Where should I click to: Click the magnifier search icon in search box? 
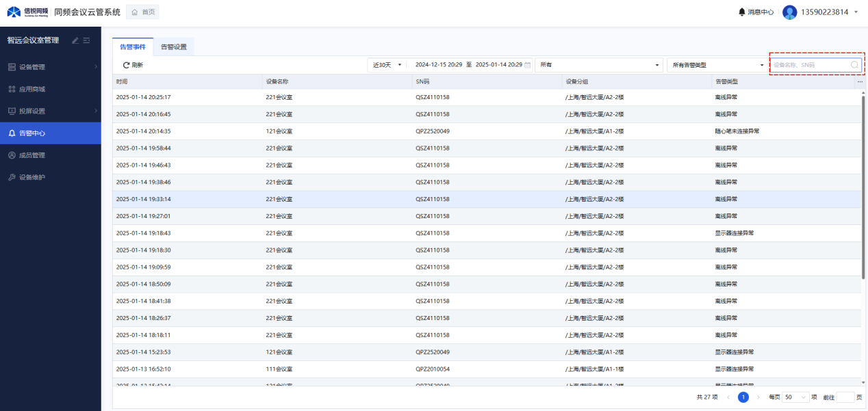(854, 65)
